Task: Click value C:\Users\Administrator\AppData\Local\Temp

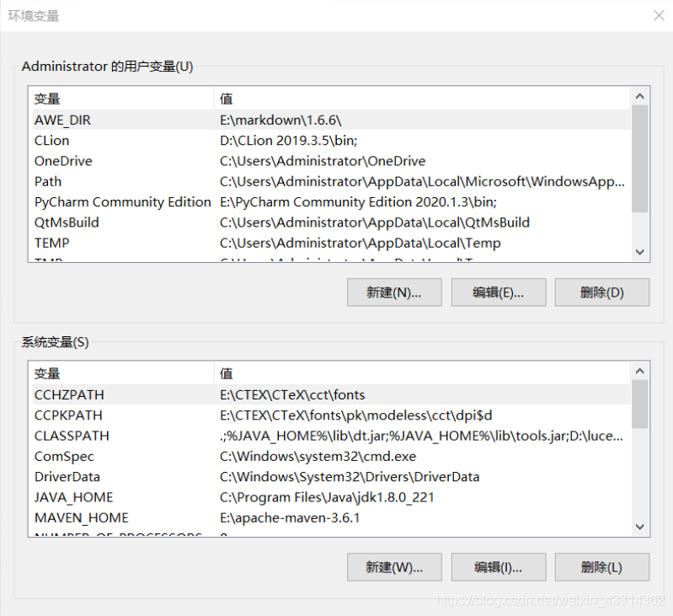Action: (361, 243)
